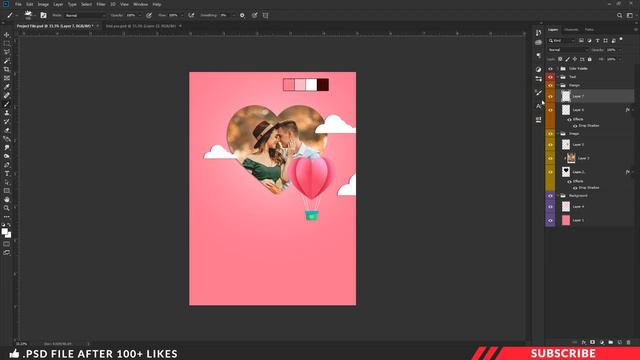Viewport: 640px width, 360px height.
Task: Collapse the Design group
Action: [558, 85]
